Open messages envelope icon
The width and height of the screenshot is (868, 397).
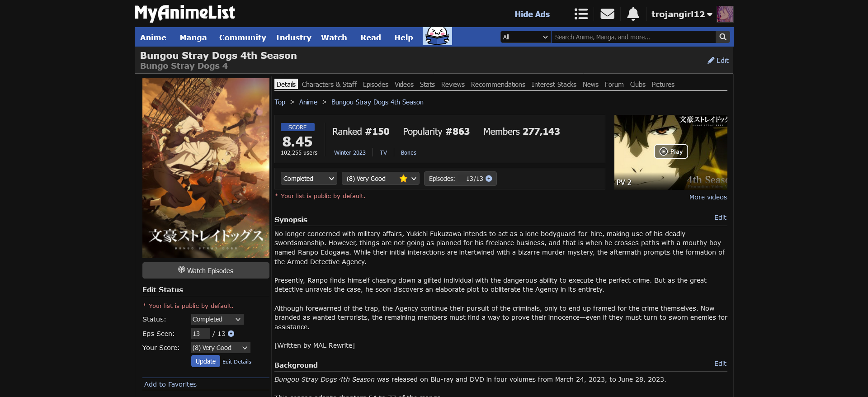607,14
